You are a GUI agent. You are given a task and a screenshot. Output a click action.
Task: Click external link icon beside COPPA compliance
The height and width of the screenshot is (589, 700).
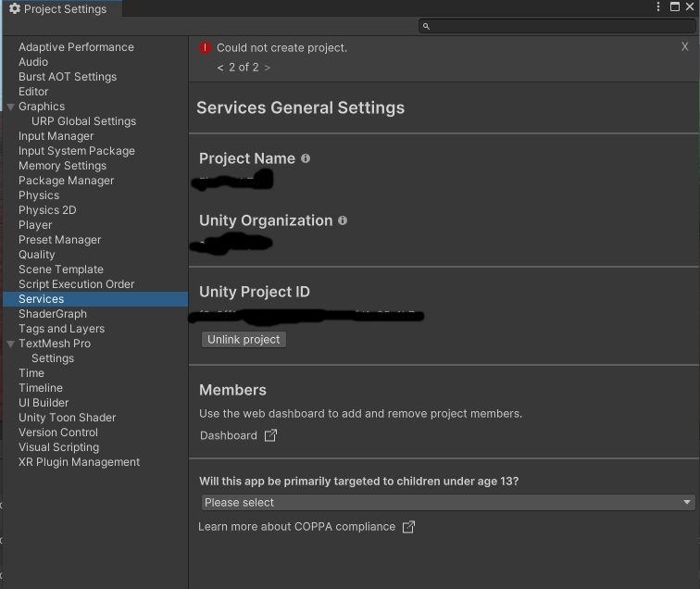(408, 527)
